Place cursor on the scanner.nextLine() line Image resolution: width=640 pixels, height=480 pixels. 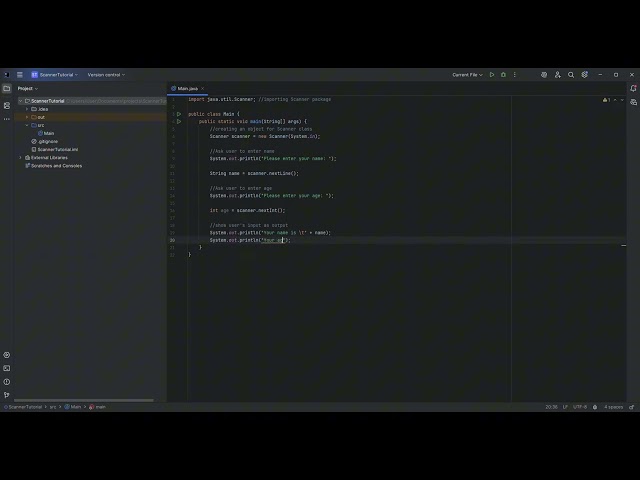click(254, 173)
